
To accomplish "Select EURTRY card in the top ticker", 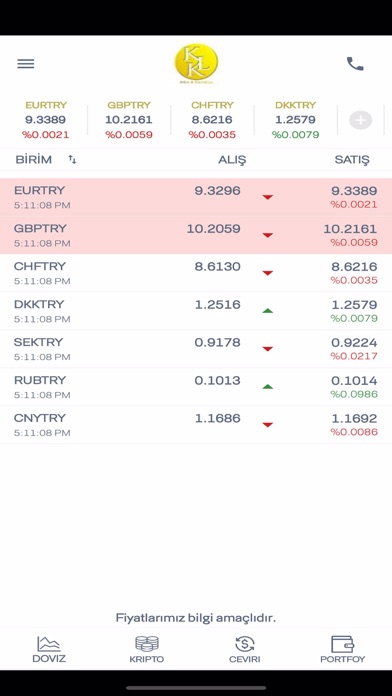I will [46, 120].
